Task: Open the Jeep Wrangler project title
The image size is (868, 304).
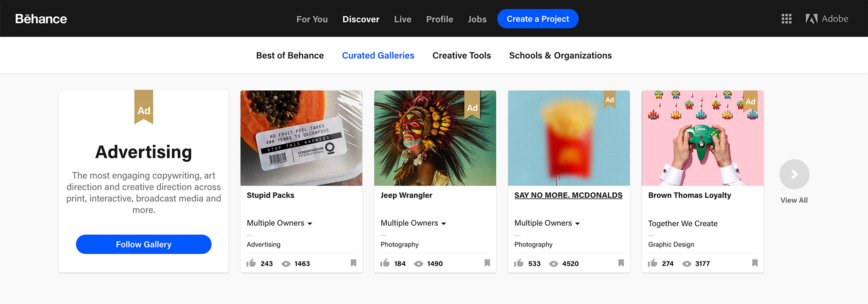Action: (x=406, y=195)
